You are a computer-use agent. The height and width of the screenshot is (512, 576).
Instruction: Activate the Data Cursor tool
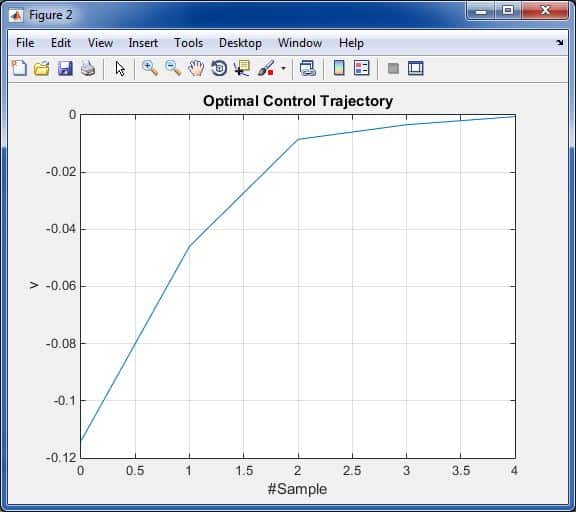pyautogui.click(x=242, y=68)
